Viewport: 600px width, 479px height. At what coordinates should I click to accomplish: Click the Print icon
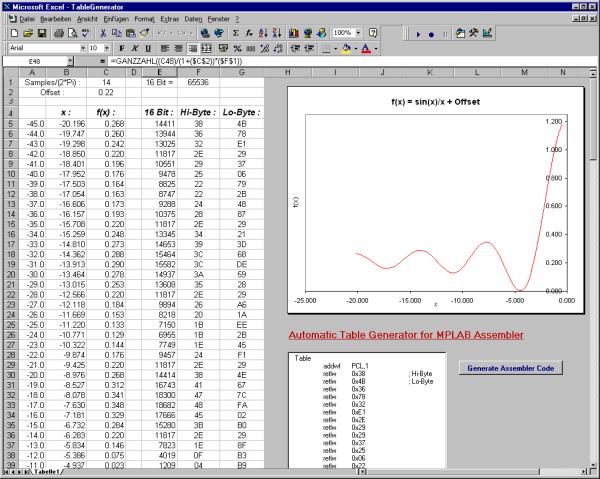(x=59, y=33)
